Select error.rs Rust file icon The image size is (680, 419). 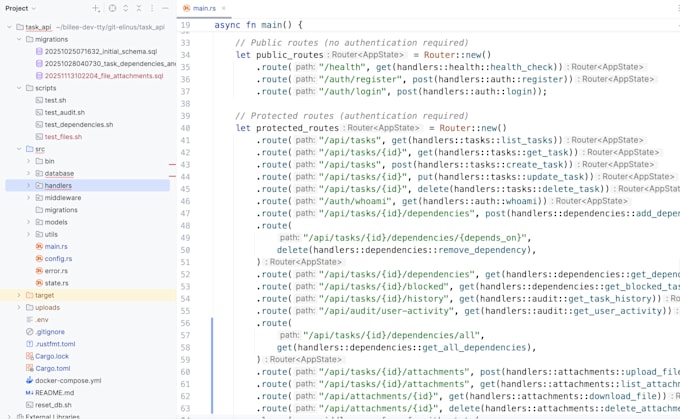click(39, 271)
